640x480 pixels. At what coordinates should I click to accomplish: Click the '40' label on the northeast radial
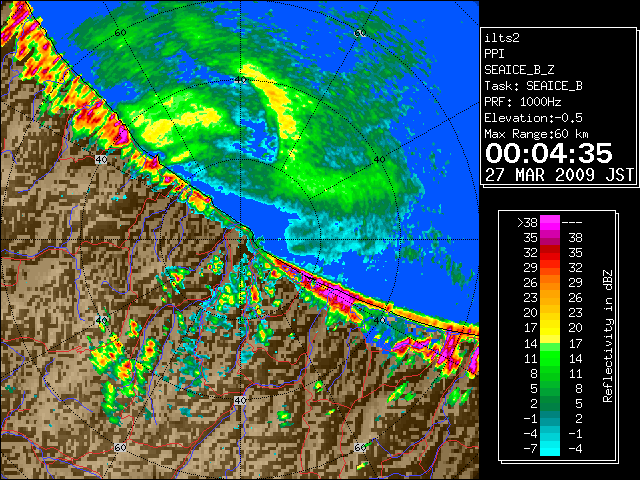pyautogui.click(x=379, y=160)
